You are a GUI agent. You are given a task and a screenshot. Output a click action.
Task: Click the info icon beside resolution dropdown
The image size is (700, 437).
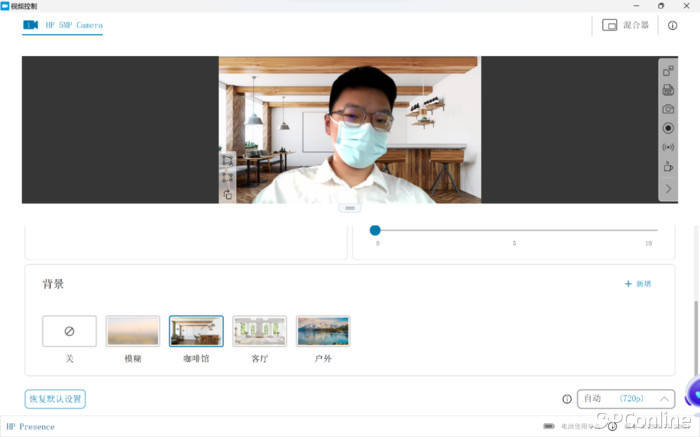coord(567,398)
